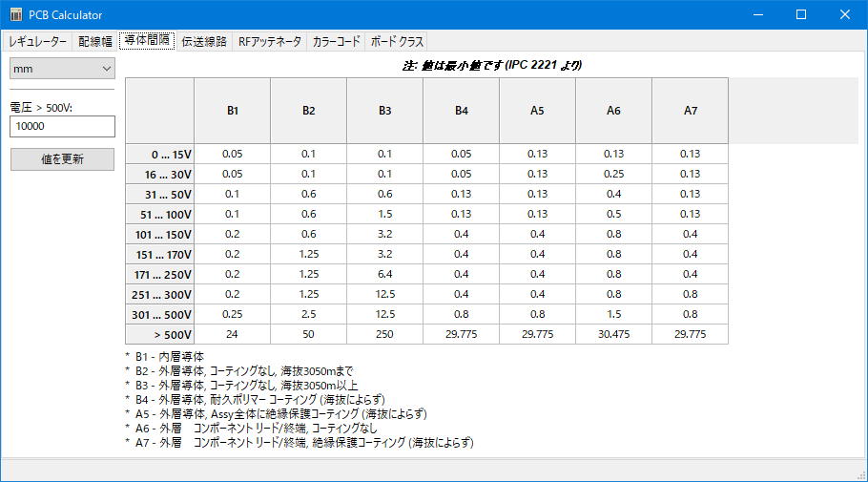
Task: Maximize the PCB Calculator window
Action: 801,15
